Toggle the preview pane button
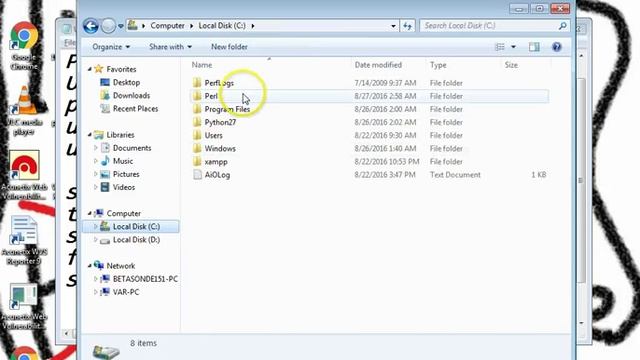This screenshot has width=640, height=360. 534,47
